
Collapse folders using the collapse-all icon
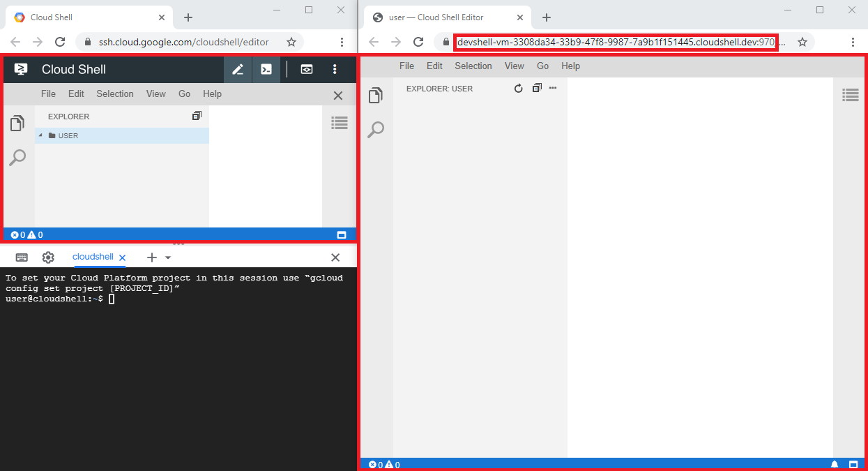tap(536, 88)
